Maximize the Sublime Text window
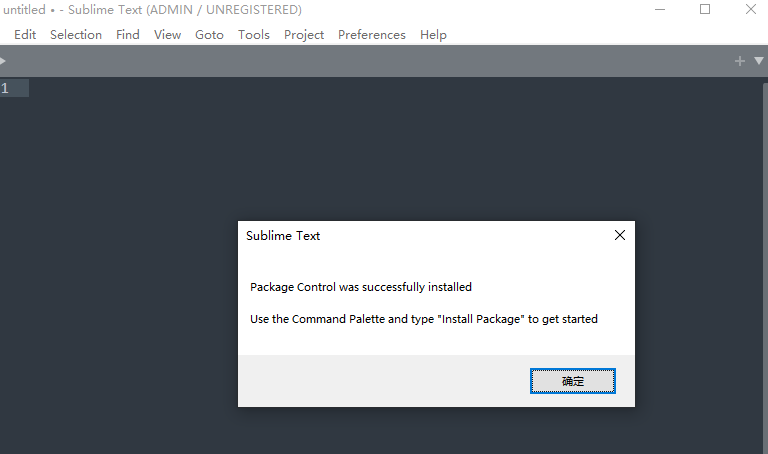 (x=705, y=10)
